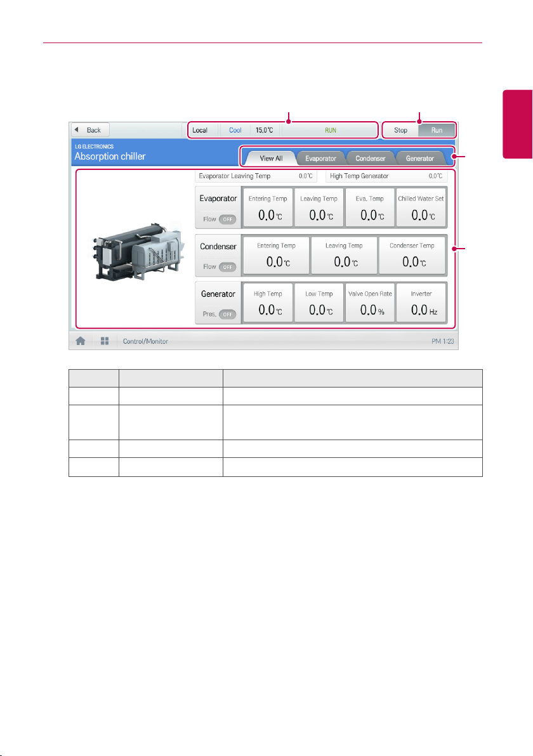Select Generator High Temp tile
This screenshot has width=533, height=756.
coord(268,303)
